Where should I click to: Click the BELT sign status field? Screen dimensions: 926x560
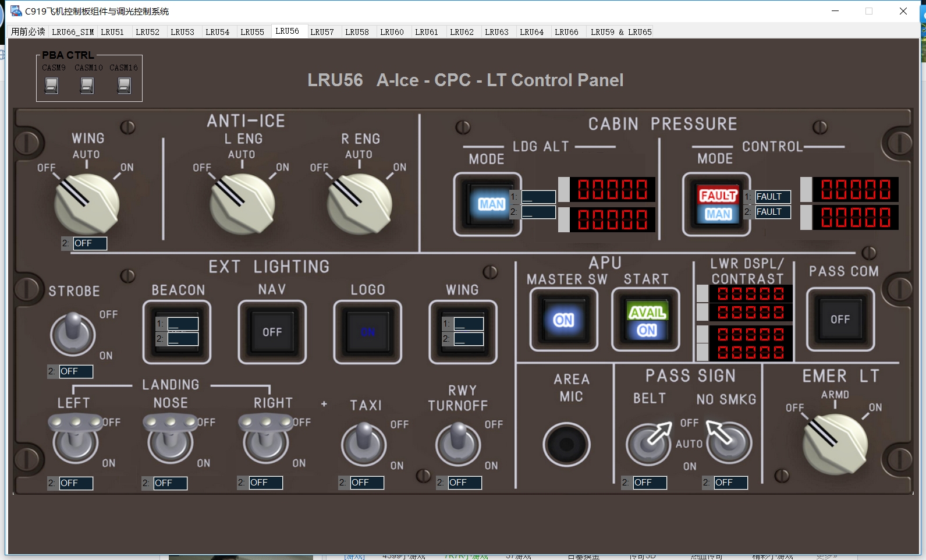coord(650,483)
